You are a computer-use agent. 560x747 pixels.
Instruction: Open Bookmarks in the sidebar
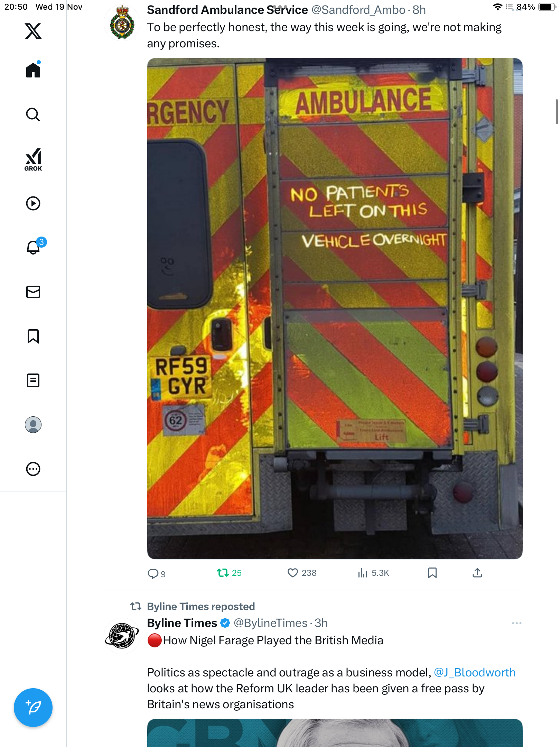click(33, 336)
